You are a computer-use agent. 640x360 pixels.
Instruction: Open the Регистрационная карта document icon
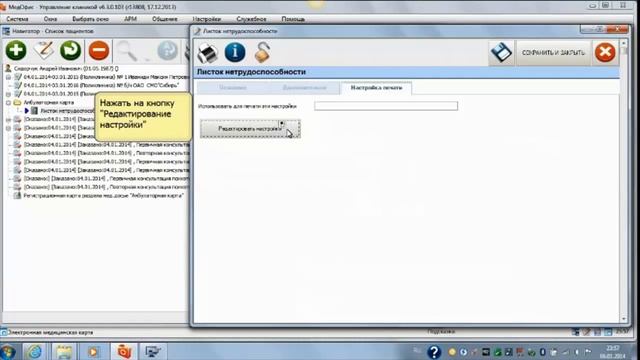point(17,196)
